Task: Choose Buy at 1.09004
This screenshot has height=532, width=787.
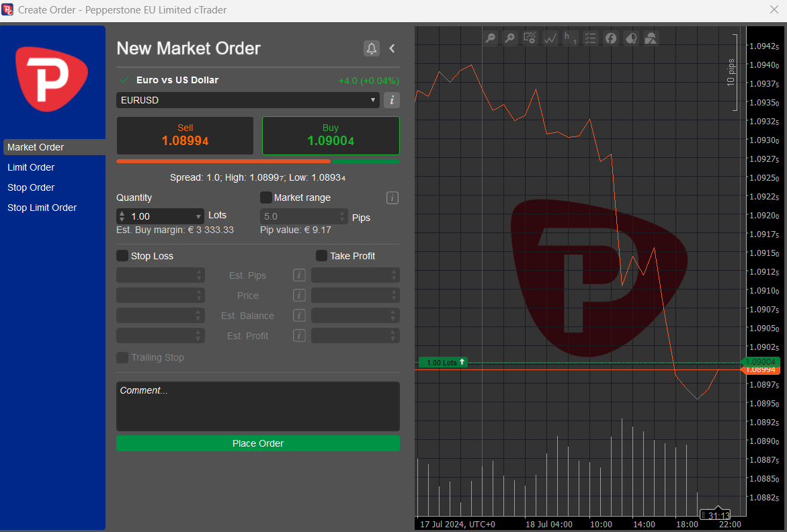Action: click(331, 136)
